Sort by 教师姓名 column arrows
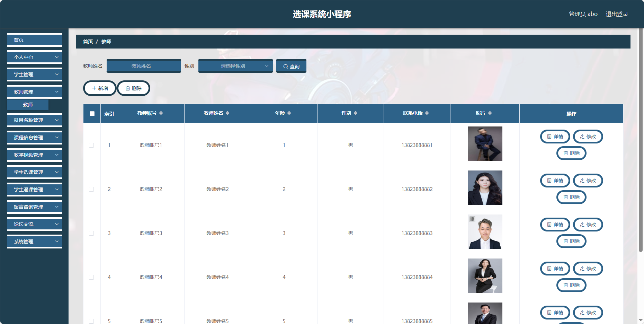The width and height of the screenshot is (644, 324). click(227, 113)
